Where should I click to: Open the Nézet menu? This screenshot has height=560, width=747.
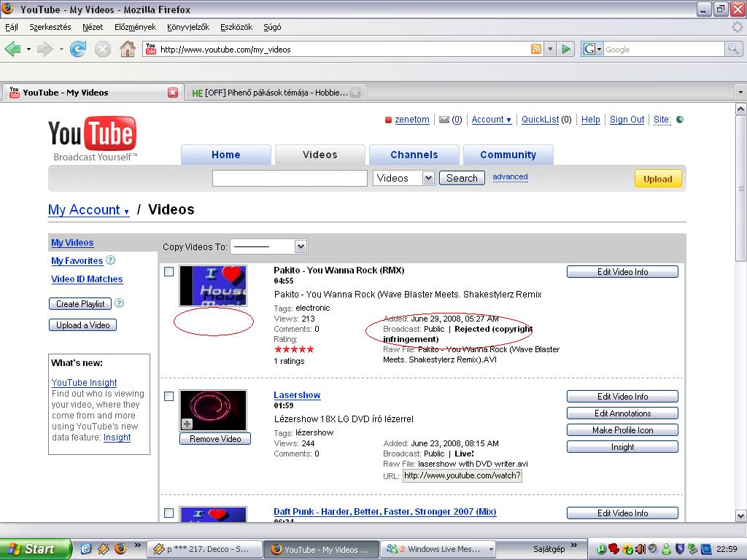coord(93,27)
